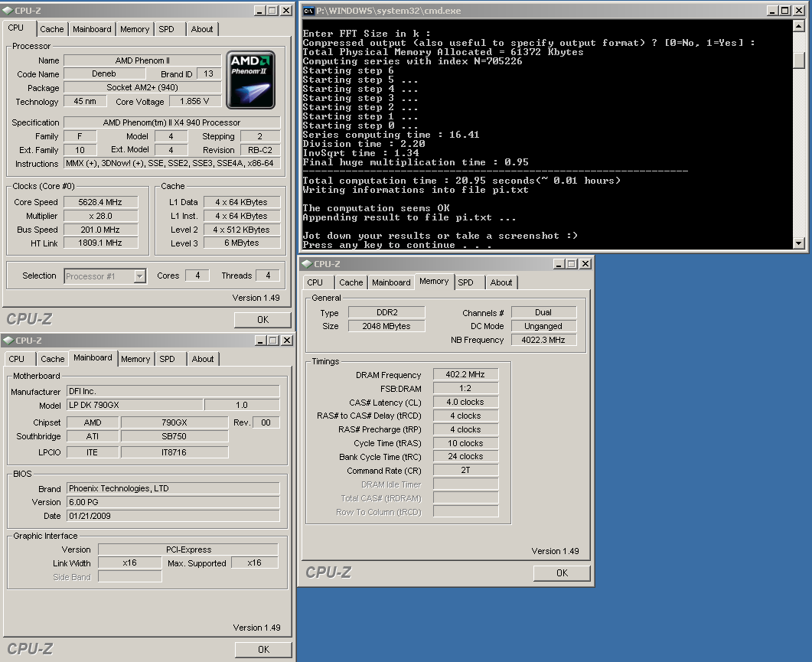This screenshot has width=812, height=662.
Task: Open SPD tab in the Mainboard CPU-Z window
Action: pos(167,359)
